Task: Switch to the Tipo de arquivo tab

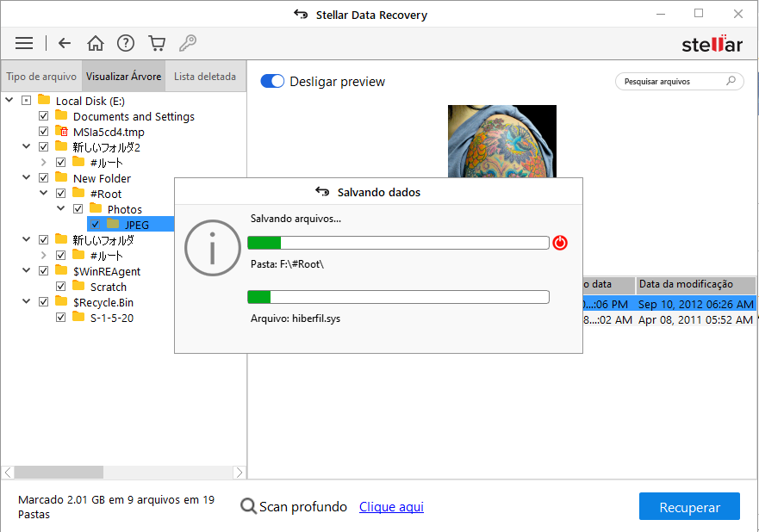Action: point(41,77)
